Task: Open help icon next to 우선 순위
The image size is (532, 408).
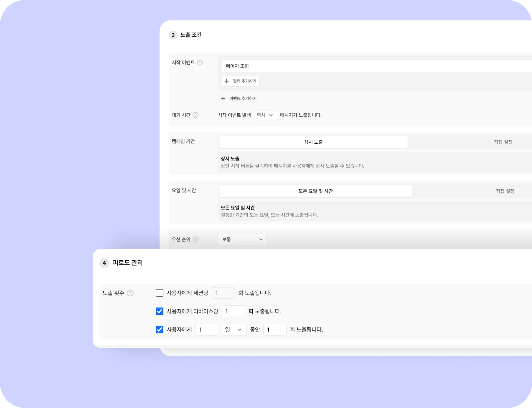Action: [x=196, y=239]
